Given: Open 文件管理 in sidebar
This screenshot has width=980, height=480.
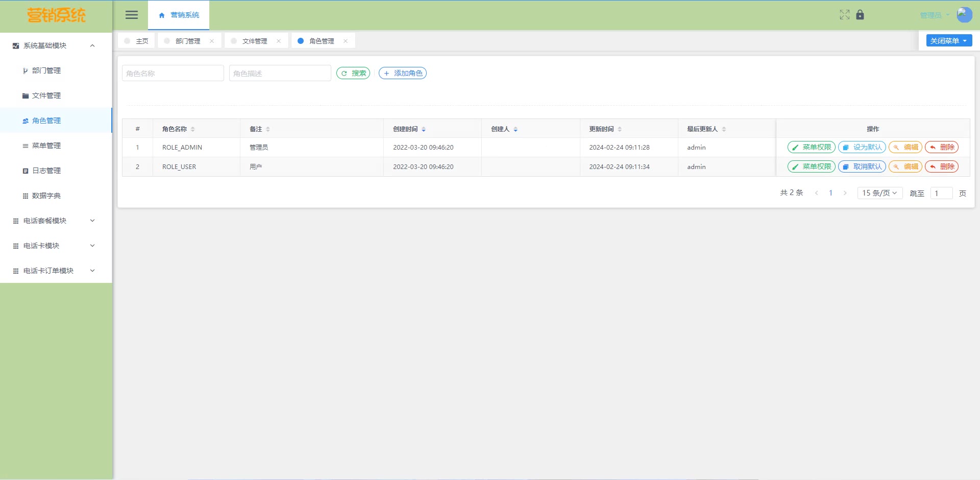Looking at the screenshot, I should 56,95.
